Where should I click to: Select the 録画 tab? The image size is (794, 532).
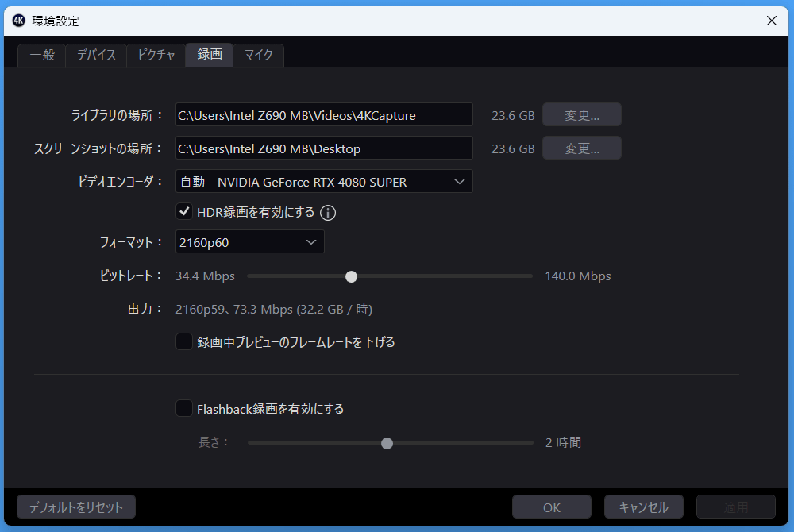coord(210,55)
